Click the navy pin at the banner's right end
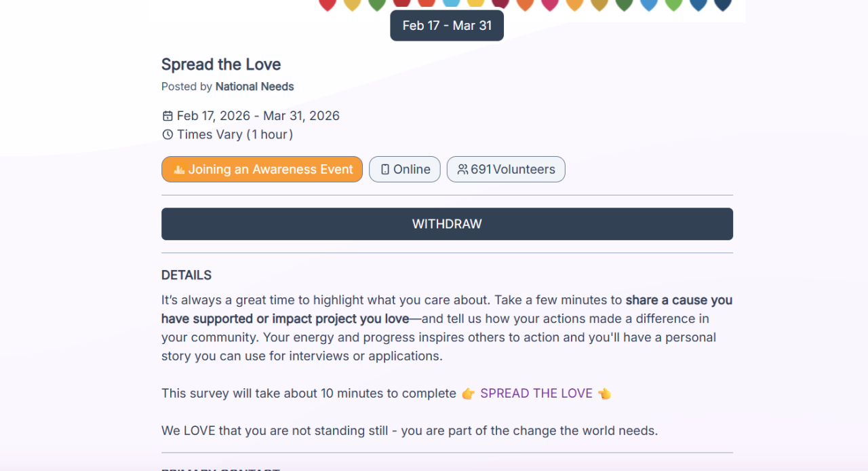 click(x=723, y=5)
